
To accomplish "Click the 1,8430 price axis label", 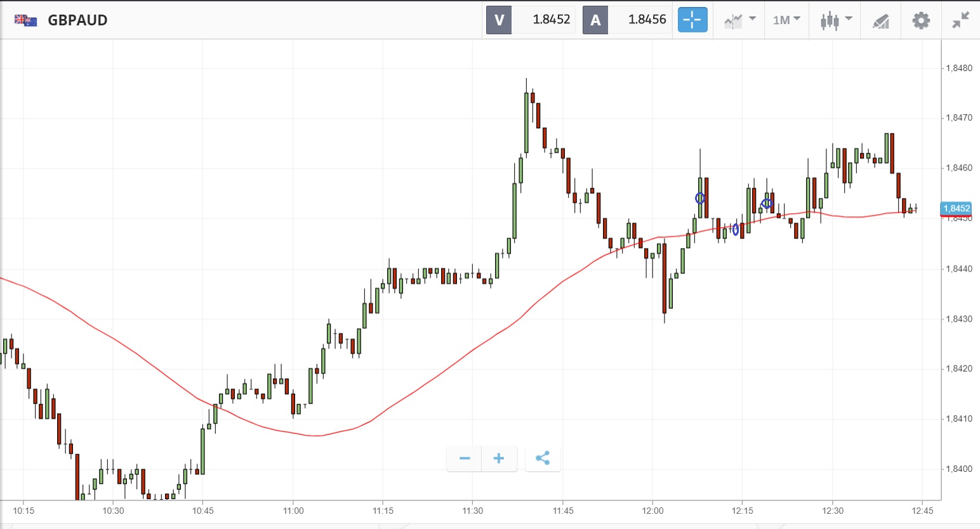I will pos(959,319).
